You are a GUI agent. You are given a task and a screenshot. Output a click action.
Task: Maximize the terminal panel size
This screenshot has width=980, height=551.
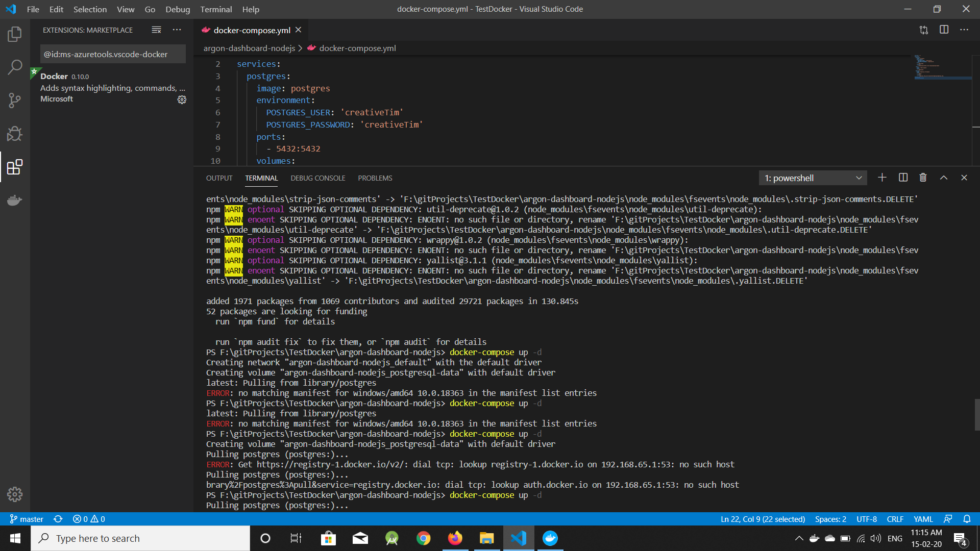tap(944, 178)
